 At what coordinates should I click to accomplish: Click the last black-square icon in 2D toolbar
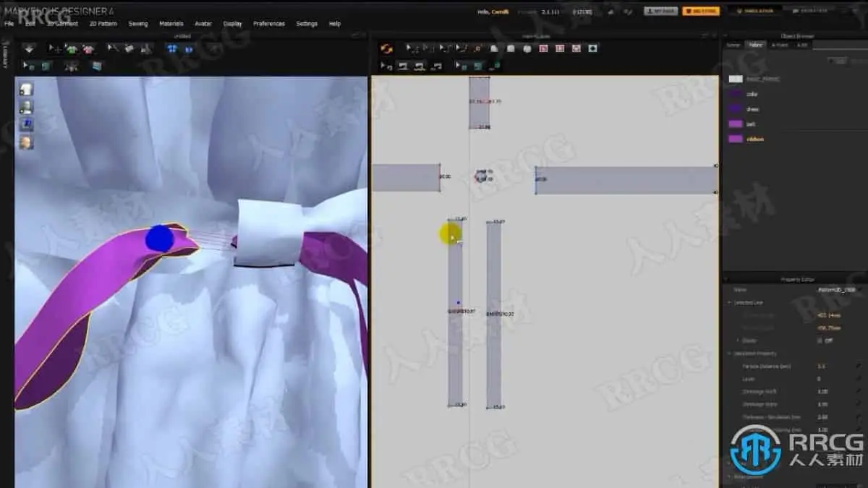click(x=593, y=49)
